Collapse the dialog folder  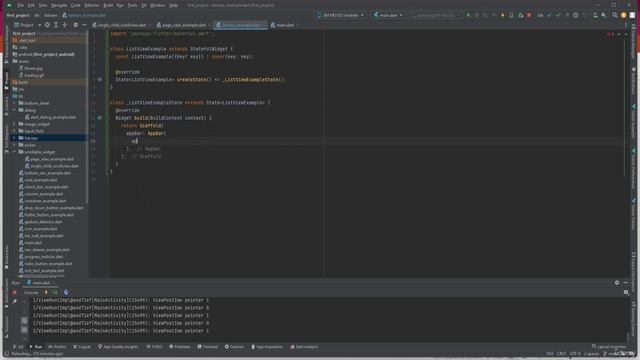pos(15,110)
